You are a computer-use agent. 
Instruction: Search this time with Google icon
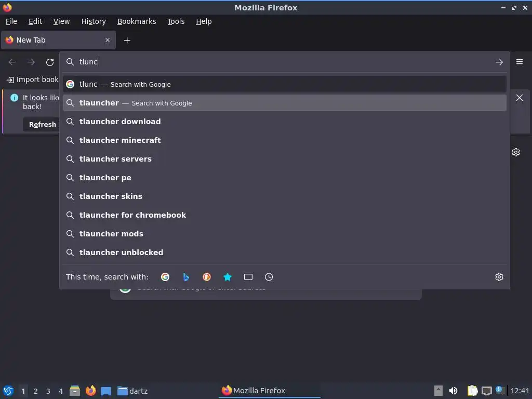click(165, 277)
